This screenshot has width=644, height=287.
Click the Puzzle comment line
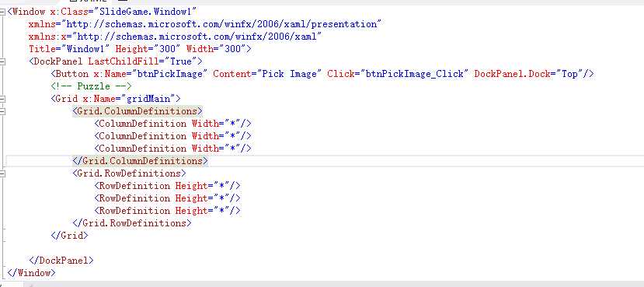click(91, 86)
